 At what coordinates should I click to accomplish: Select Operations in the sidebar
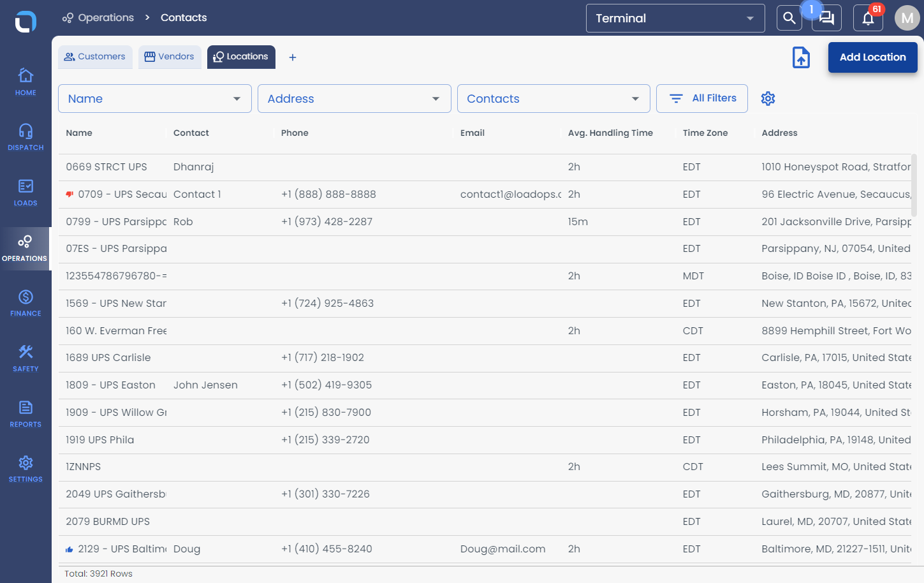click(x=25, y=249)
